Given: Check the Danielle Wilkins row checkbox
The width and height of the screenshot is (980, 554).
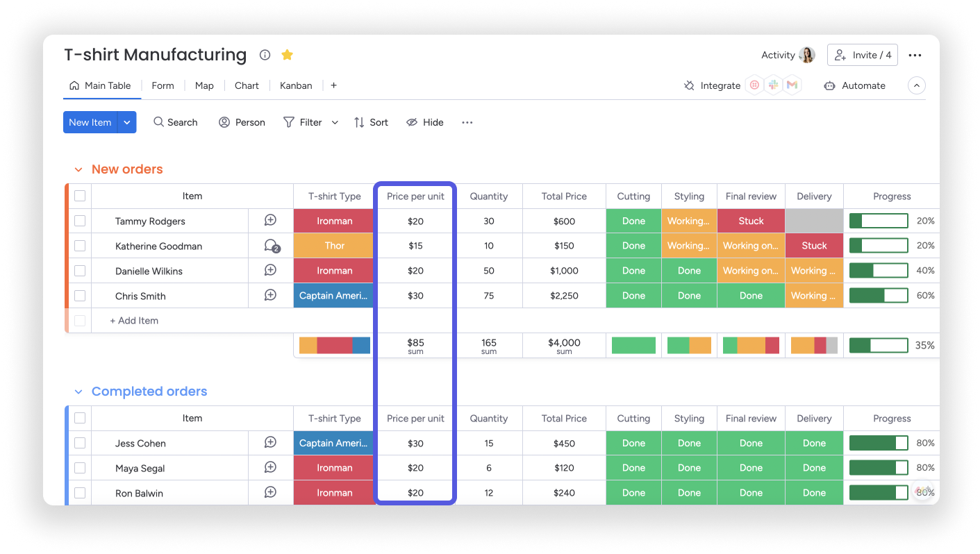Looking at the screenshot, I should click(80, 271).
